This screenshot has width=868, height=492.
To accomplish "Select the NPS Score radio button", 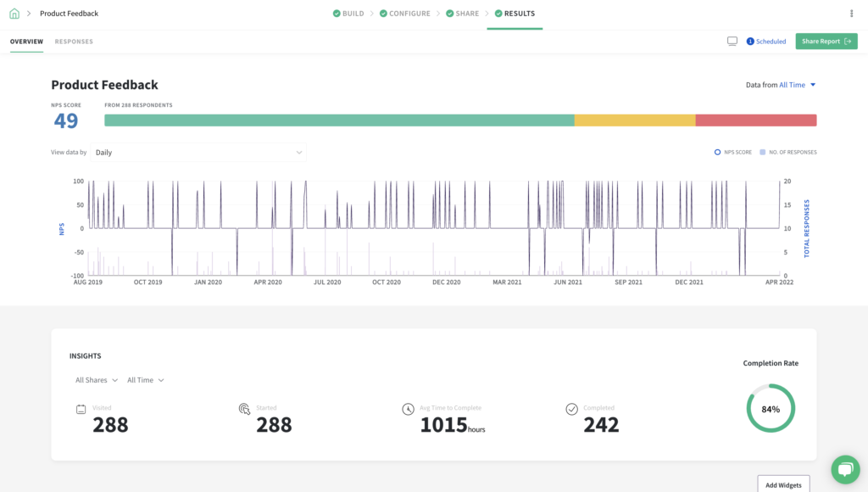I will click(716, 152).
